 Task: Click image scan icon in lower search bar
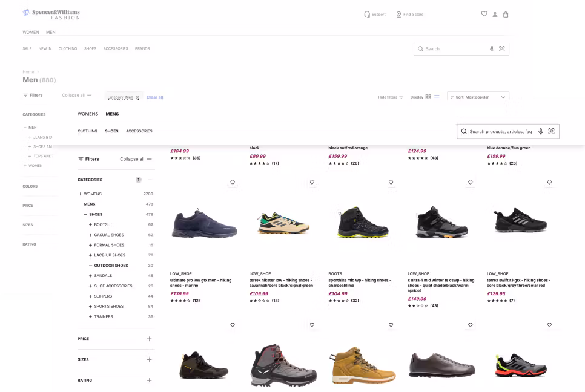551,131
